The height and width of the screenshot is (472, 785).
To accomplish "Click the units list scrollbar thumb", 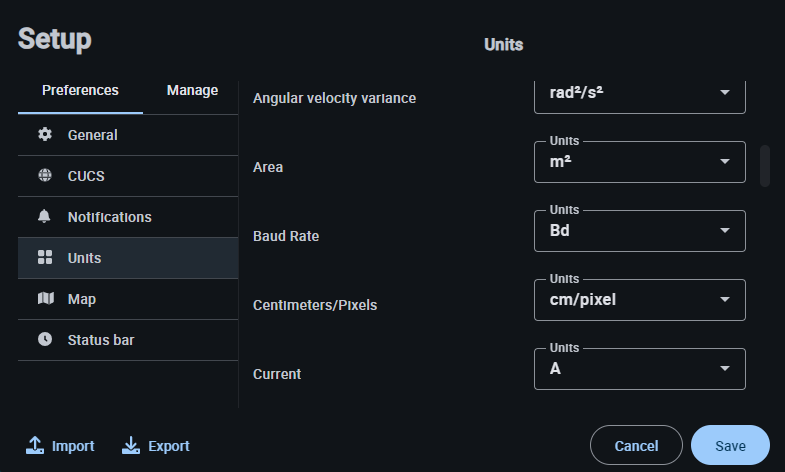I will [765, 166].
